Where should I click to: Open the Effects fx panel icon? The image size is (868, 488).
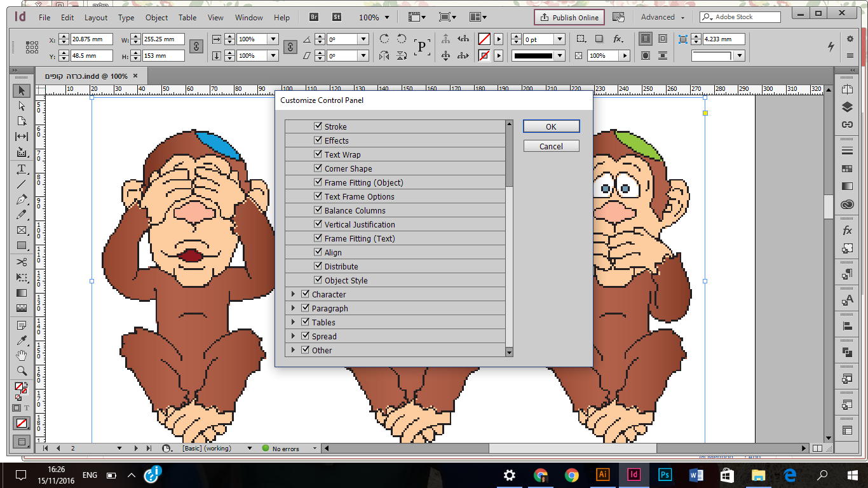click(x=847, y=231)
